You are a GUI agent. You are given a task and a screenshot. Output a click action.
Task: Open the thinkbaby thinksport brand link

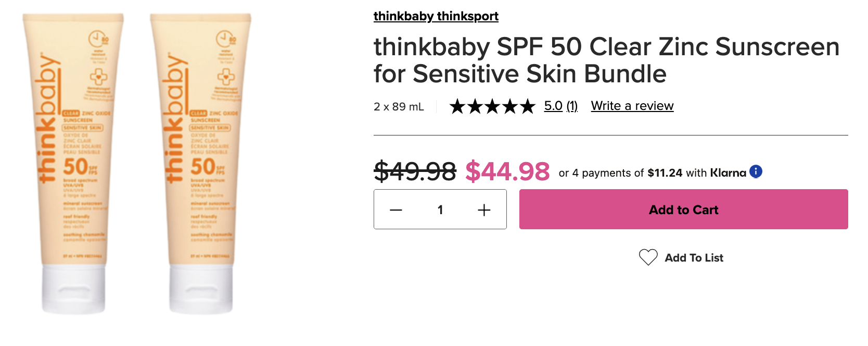click(x=436, y=16)
